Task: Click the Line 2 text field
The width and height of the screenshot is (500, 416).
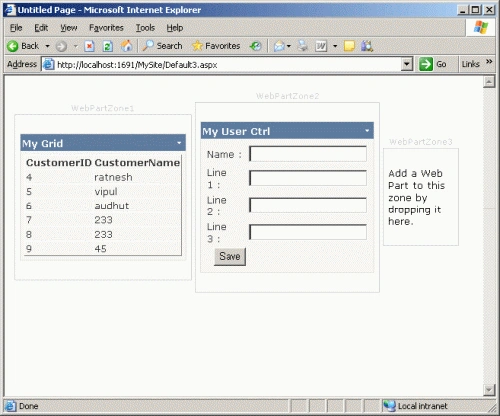Action: pyautogui.click(x=308, y=205)
